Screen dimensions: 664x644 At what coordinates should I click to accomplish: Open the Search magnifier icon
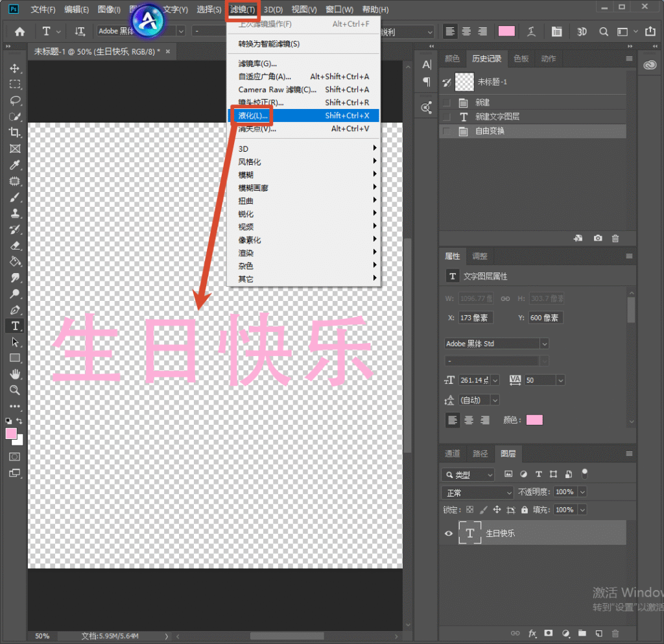click(x=604, y=32)
